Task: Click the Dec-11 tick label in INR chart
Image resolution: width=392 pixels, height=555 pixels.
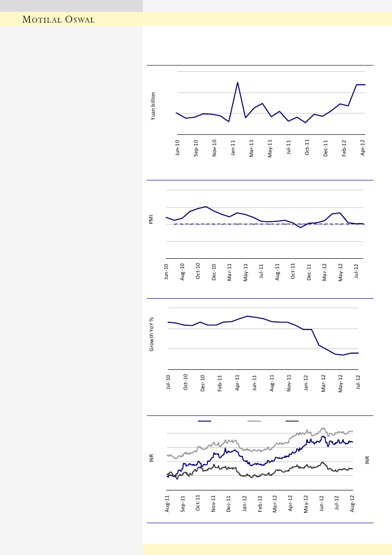Action: pyautogui.click(x=229, y=504)
